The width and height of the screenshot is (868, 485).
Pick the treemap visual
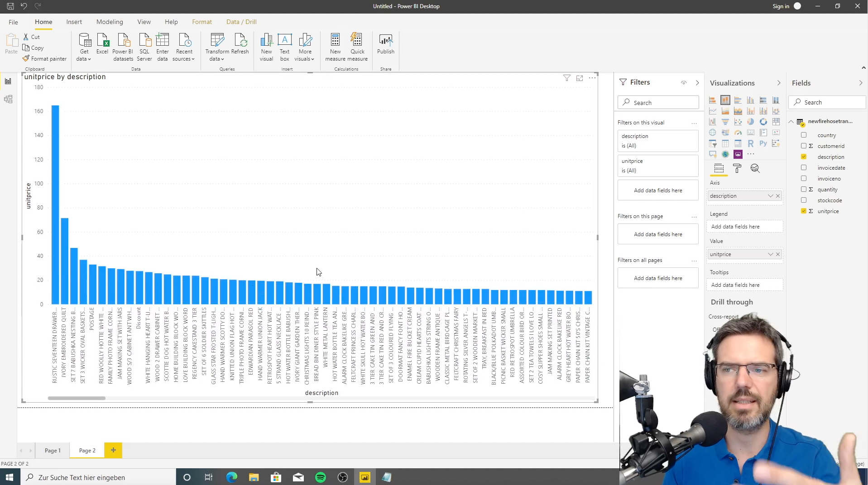pyautogui.click(x=776, y=122)
